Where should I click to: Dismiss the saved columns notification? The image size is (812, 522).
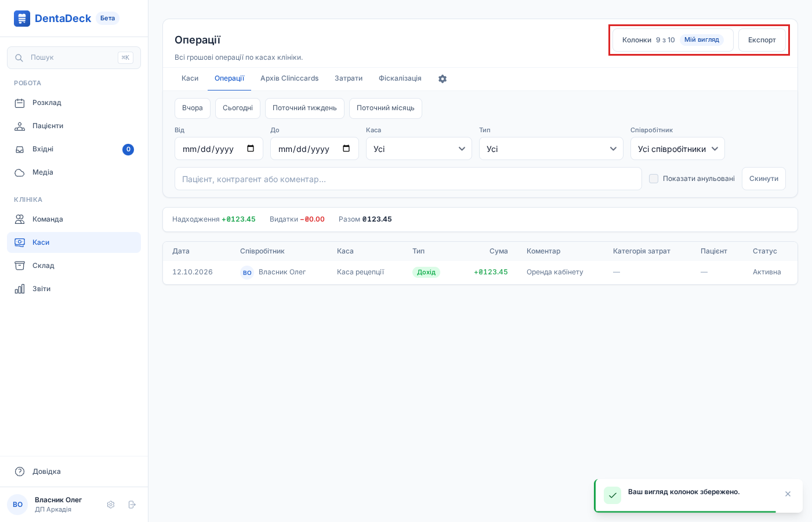click(x=788, y=494)
